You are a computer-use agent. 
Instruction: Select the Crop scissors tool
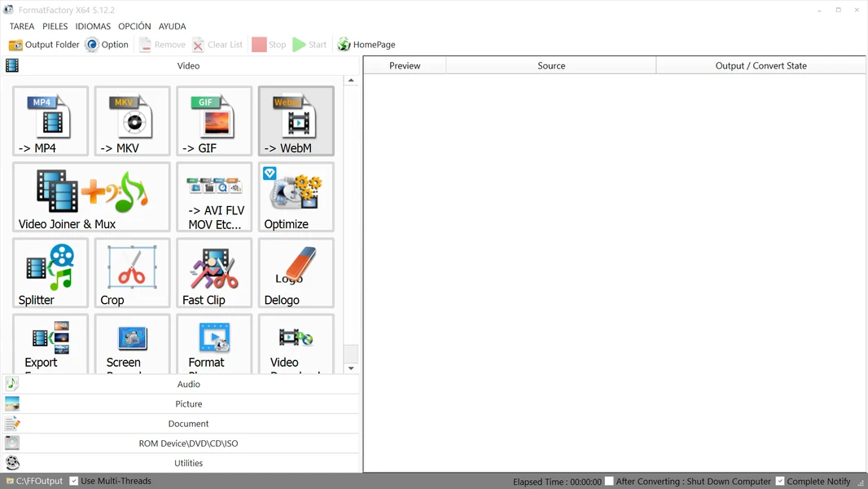tap(132, 272)
